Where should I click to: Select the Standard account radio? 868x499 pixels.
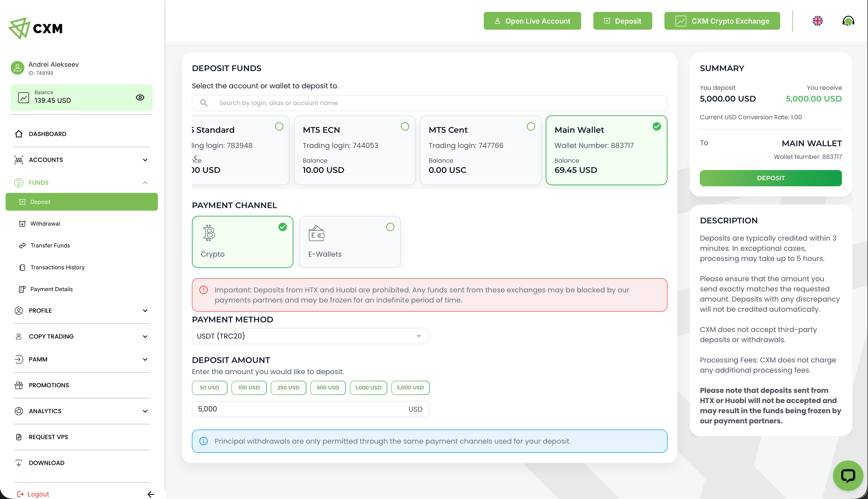pyautogui.click(x=279, y=126)
